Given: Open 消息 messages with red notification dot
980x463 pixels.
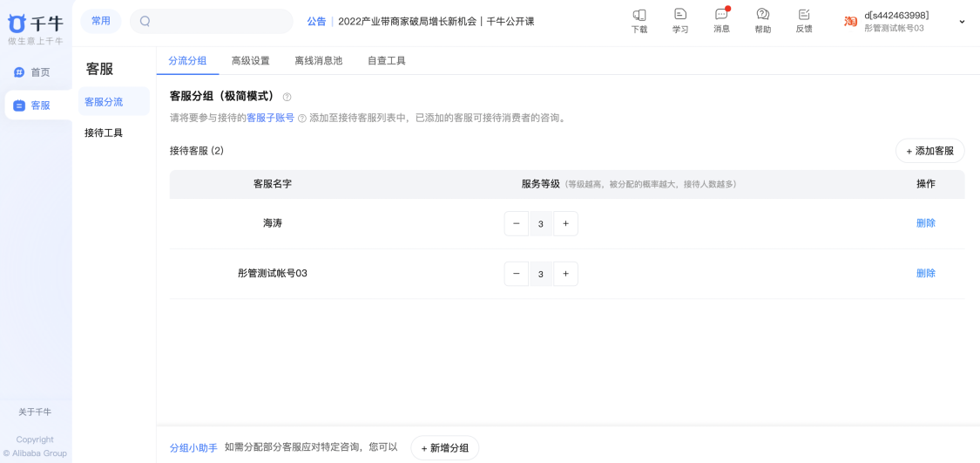Looking at the screenshot, I should [721, 16].
